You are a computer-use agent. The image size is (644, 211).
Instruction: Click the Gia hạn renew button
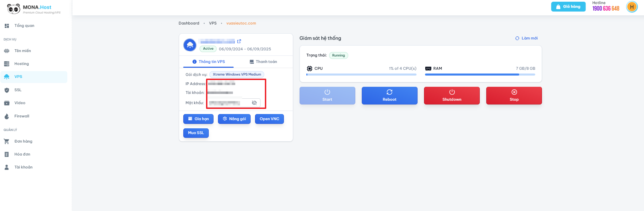click(x=199, y=119)
